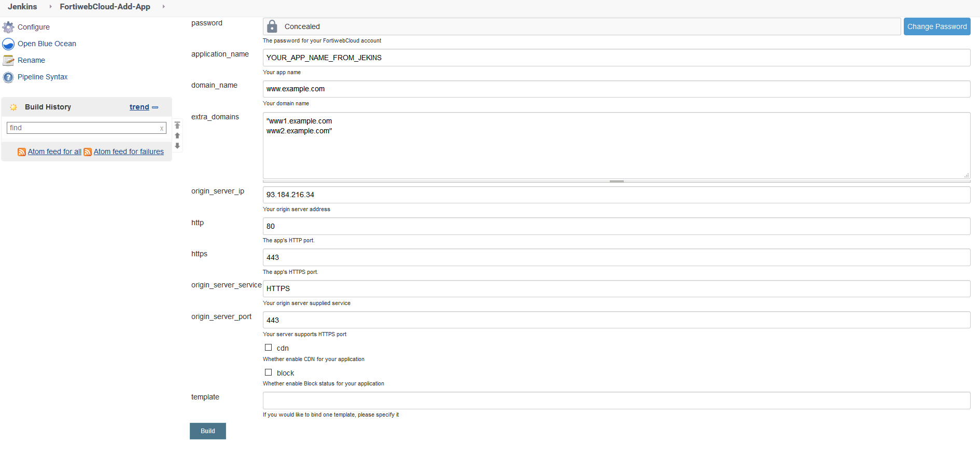Click the Pipeline Syntax help icon
980x456 pixels.
pos(8,77)
